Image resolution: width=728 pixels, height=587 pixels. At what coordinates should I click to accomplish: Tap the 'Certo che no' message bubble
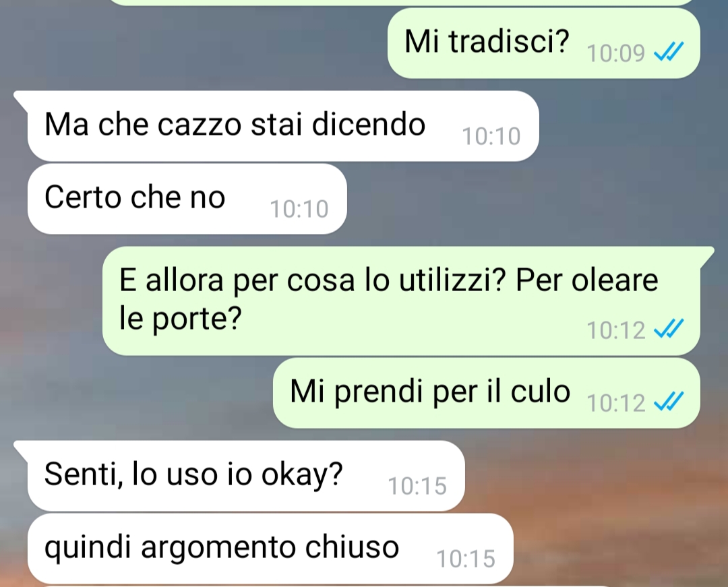(x=187, y=199)
